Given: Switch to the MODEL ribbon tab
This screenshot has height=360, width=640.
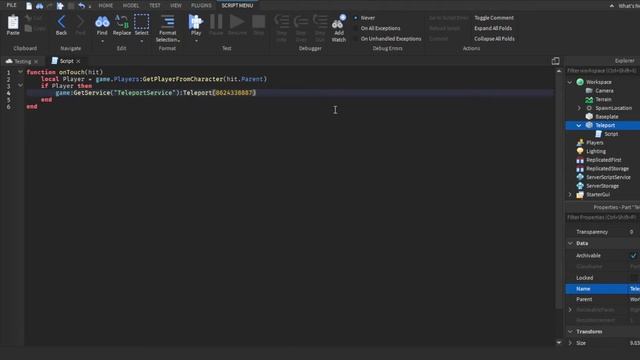Looking at the screenshot, I should pos(131,6).
